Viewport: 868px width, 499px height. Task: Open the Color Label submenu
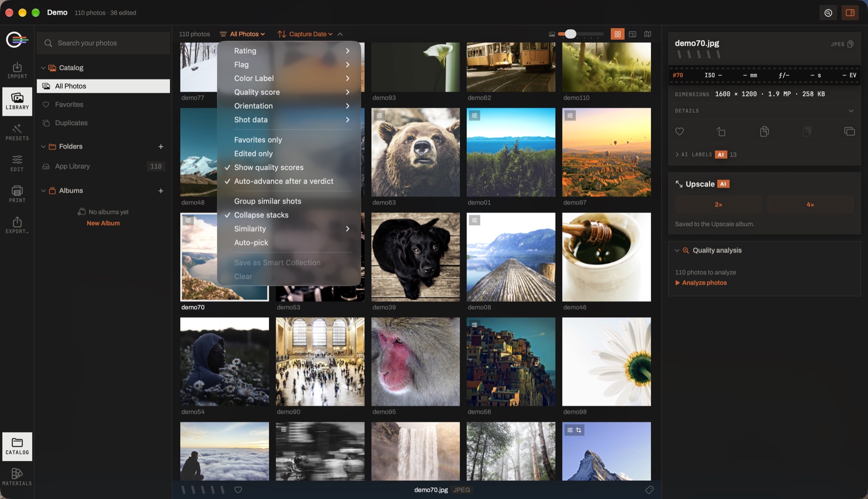pyautogui.click(x=289, y=78)
